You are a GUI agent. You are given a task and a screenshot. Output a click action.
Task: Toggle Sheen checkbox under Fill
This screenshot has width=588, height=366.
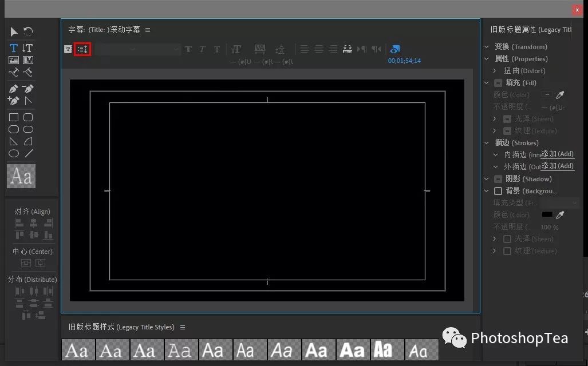(x=507, y=119)
